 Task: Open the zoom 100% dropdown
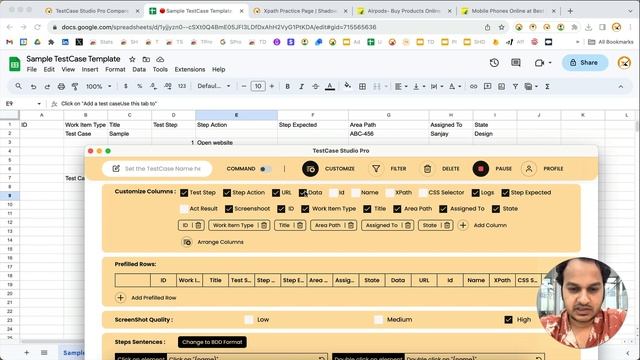(x=98, y=87)
